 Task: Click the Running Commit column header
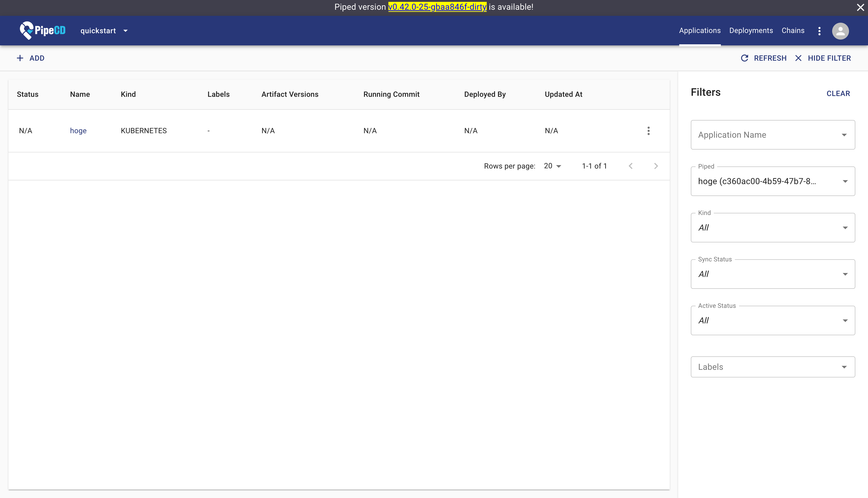click(392, 94)
